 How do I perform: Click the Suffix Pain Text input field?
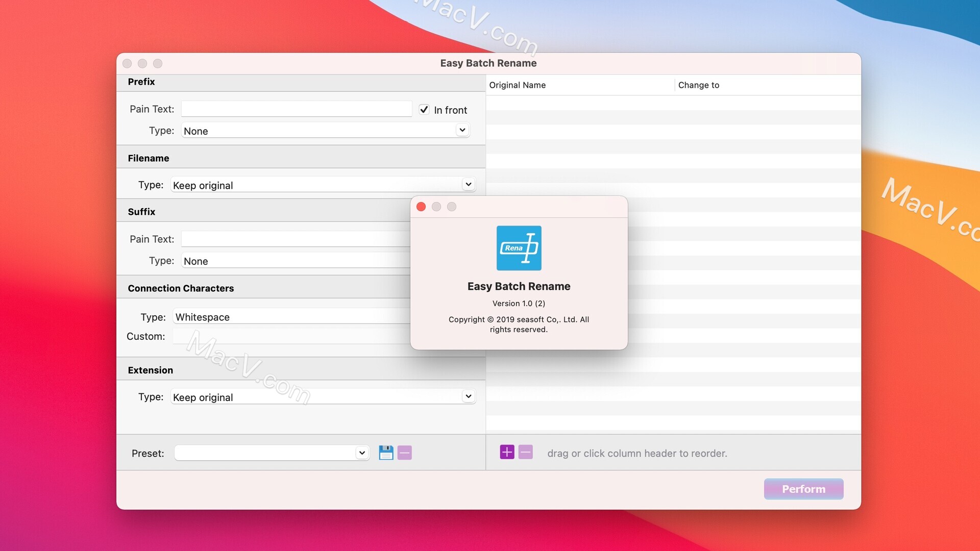[296, 239]
